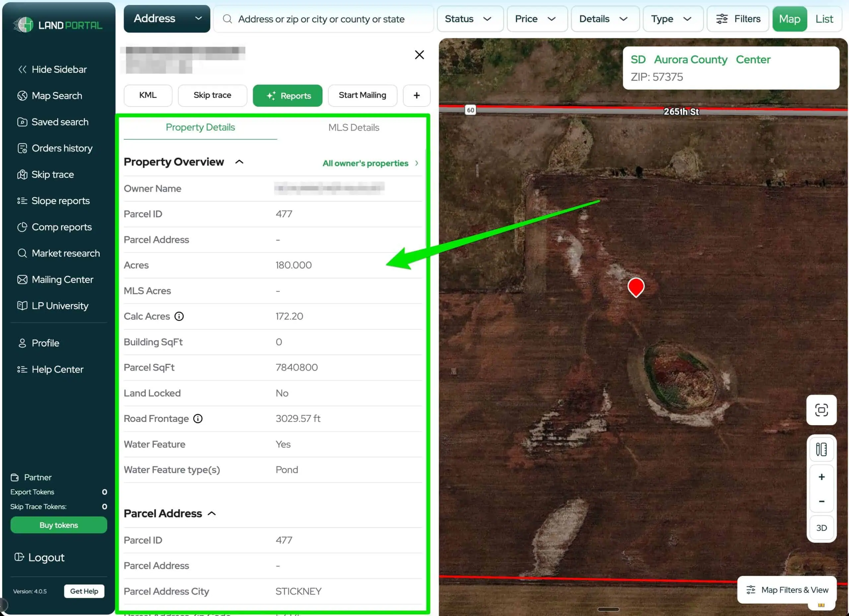
Task: Click the Calc Acres info icon
Action: (179, 316)
